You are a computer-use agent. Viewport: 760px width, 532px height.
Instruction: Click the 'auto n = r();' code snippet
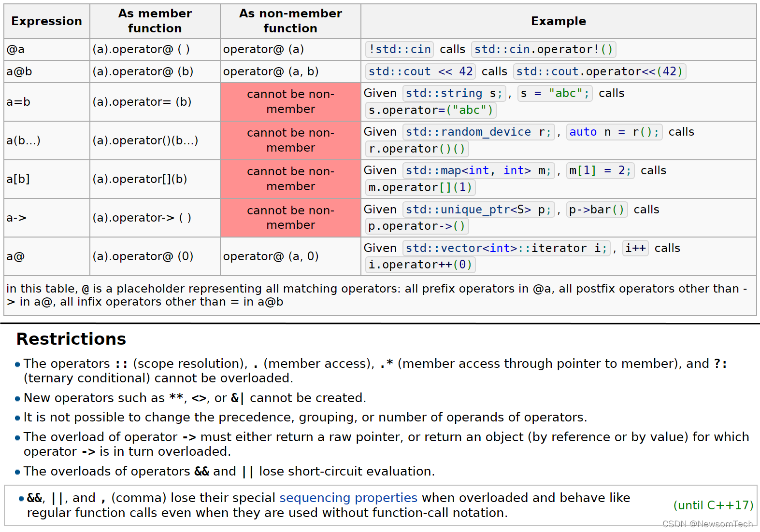coord(614,132)
